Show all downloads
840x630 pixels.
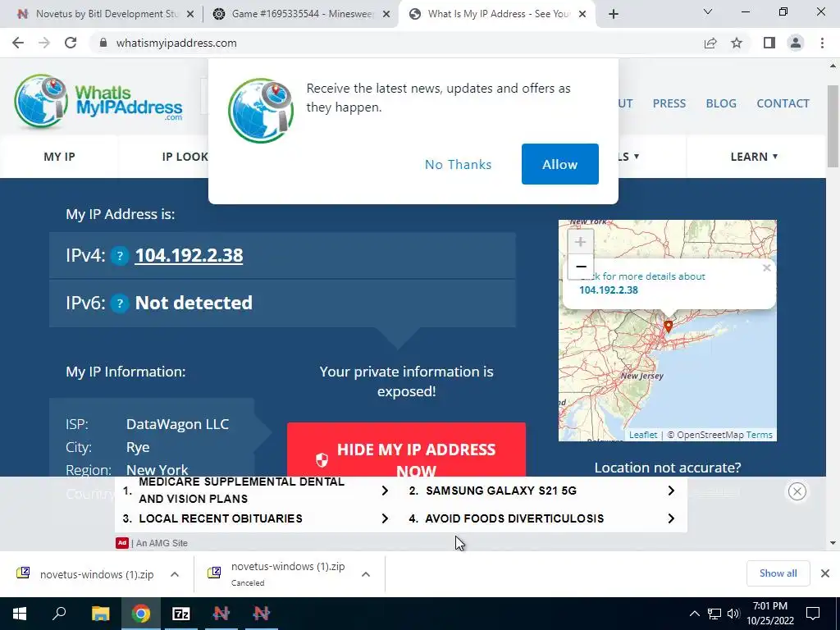tap(778, 573)
